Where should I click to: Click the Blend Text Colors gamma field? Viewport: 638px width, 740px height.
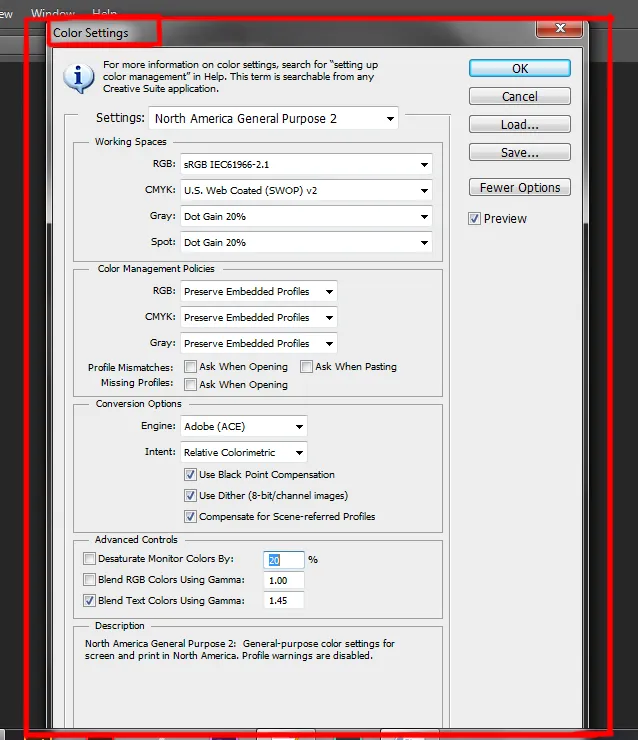[283, 601]
